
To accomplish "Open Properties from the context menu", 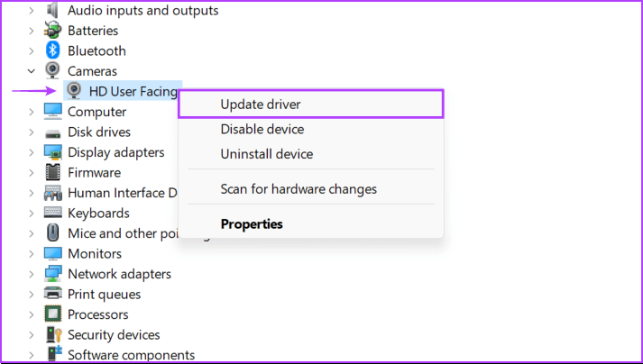I will 252,223.
